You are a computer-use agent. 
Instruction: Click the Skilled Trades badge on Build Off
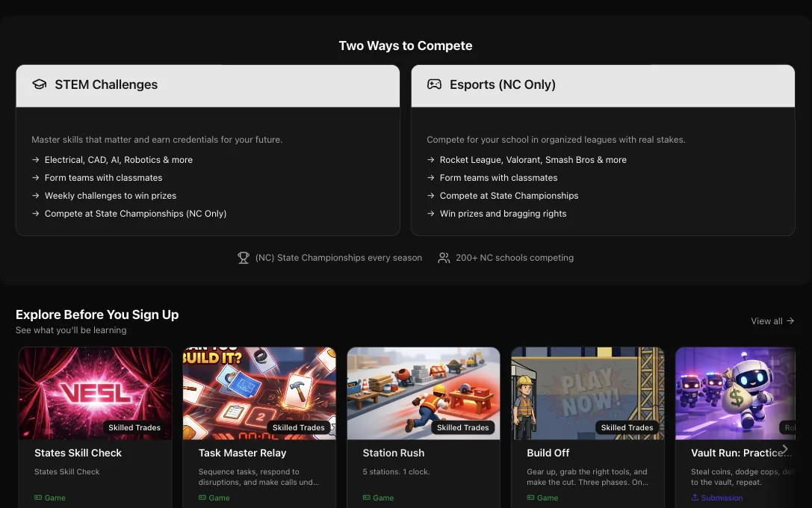point(627,428)
